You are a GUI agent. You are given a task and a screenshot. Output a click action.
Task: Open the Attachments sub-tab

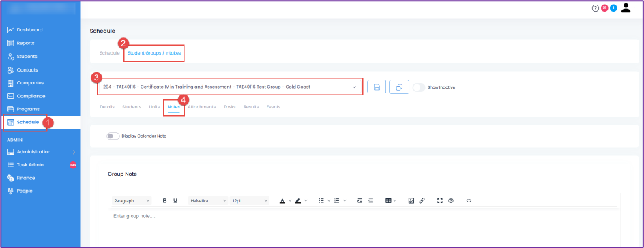[x=202, y=107]
